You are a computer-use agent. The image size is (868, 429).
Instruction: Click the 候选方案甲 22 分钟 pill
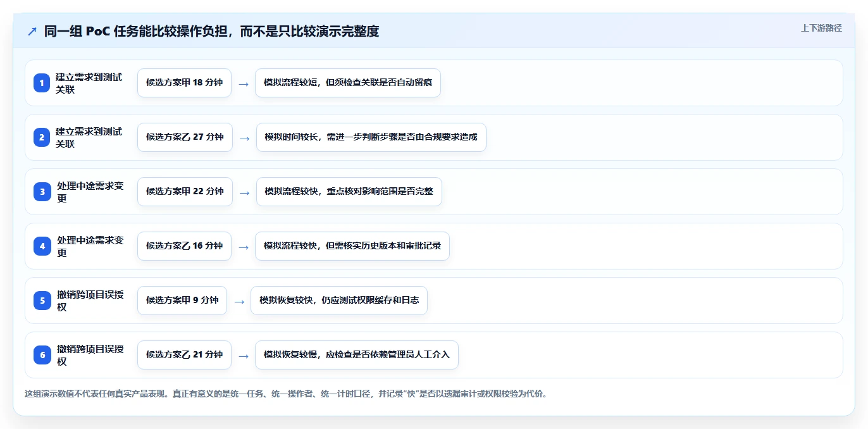[185, 192]
